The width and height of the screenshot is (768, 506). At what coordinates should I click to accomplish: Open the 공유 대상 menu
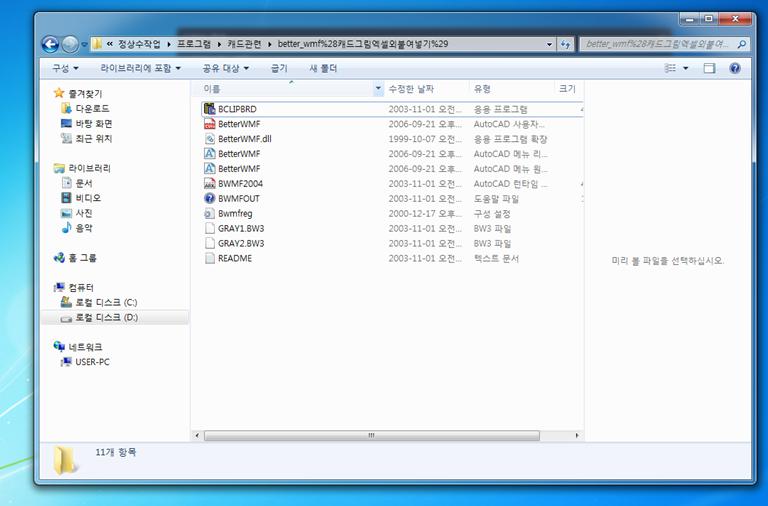pyautogui.click(x=226, y=68)
